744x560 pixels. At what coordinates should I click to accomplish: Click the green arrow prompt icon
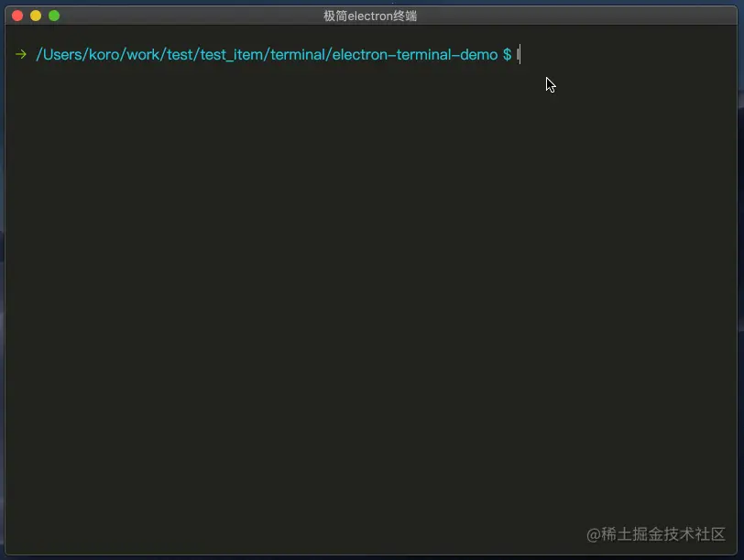tap(20, 54)
